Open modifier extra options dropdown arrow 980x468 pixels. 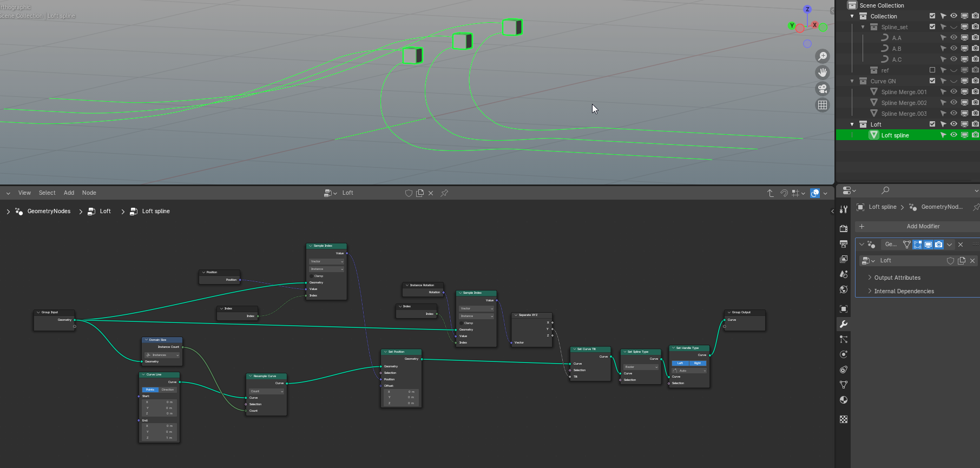[950, 245]
